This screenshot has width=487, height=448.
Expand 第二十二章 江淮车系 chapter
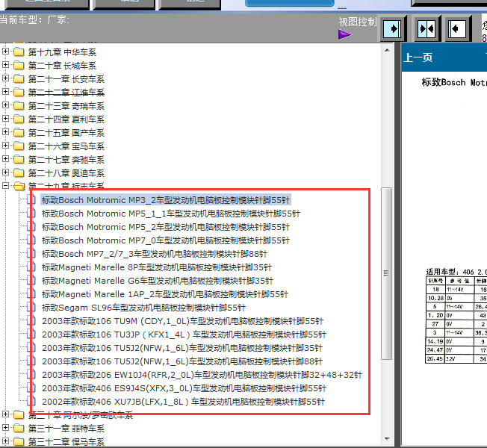coord(5,92)
